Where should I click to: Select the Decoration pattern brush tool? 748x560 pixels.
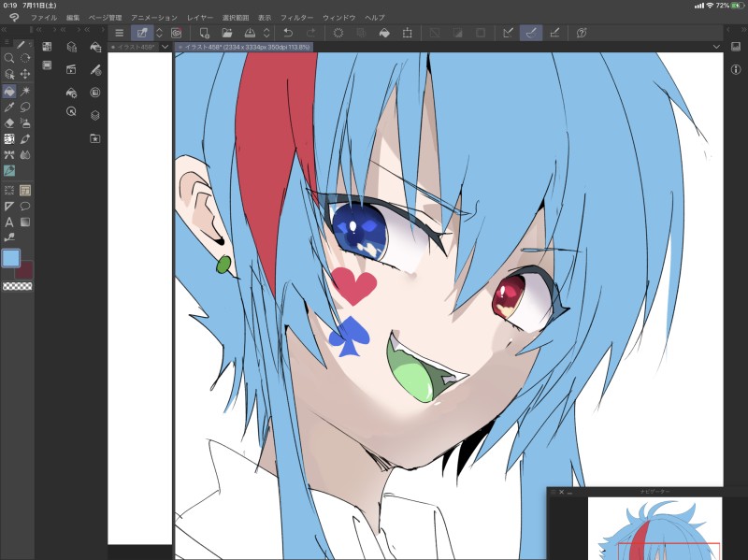coord(8,138)
